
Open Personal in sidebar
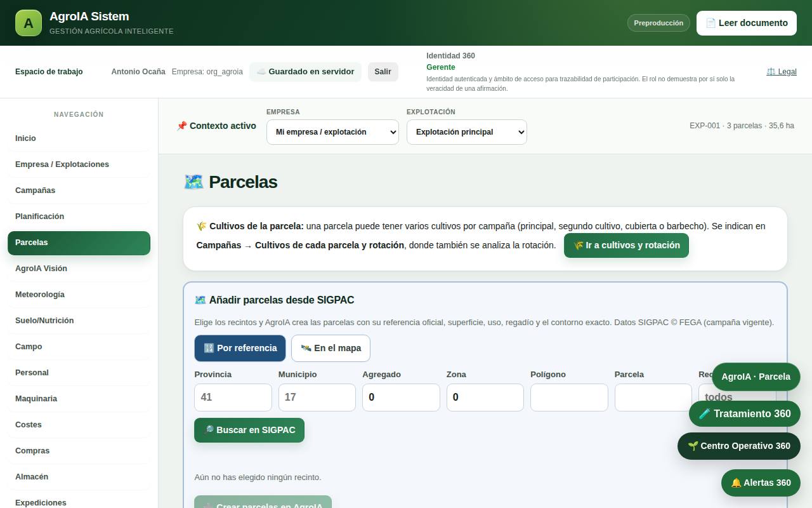(79, 373)
